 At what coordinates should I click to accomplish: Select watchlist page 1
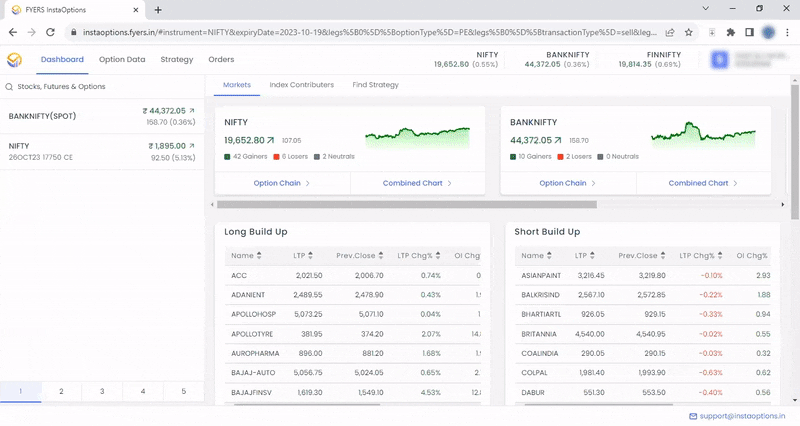pyautogui.click(x=20, y=392)
